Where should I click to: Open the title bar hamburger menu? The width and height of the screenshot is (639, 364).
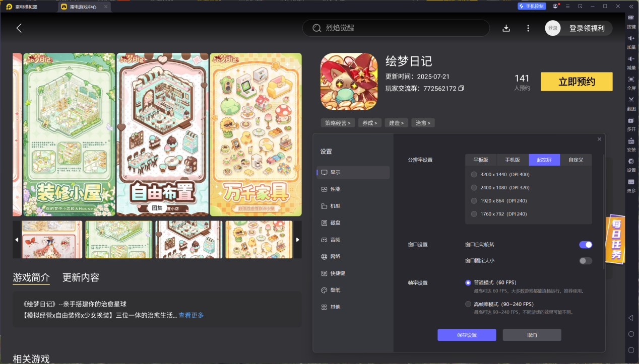point(568,6)
